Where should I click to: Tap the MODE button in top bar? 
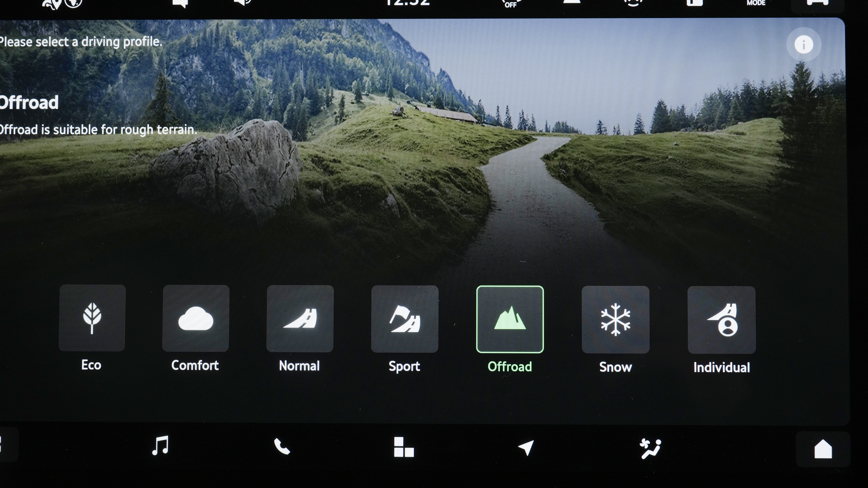tap(756, 3)
